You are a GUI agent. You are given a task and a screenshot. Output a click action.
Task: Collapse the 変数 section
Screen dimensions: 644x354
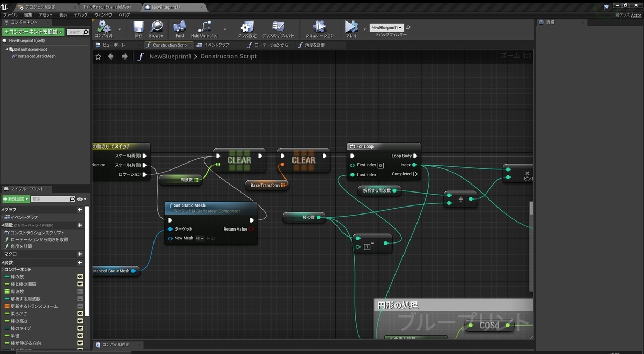(x=2, y=262)
